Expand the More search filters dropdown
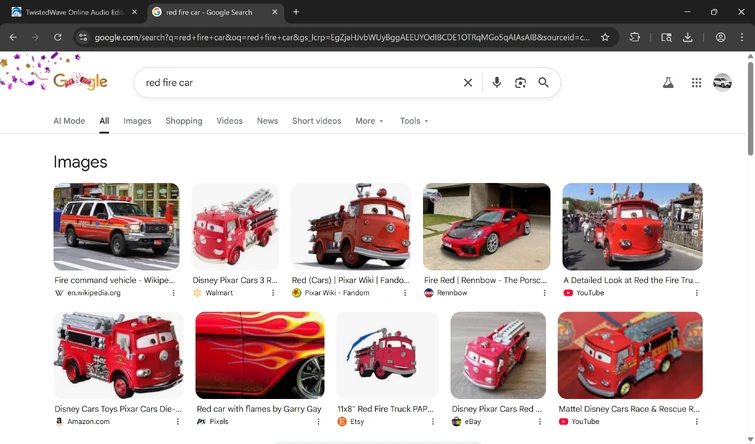 click(x=369, y=121)
